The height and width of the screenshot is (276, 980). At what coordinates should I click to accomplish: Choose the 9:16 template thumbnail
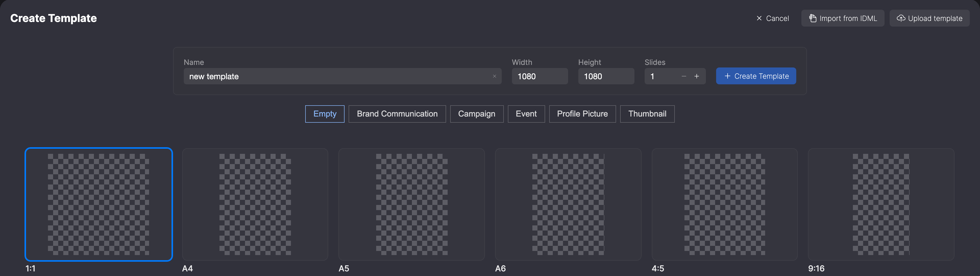coord(881,204)
